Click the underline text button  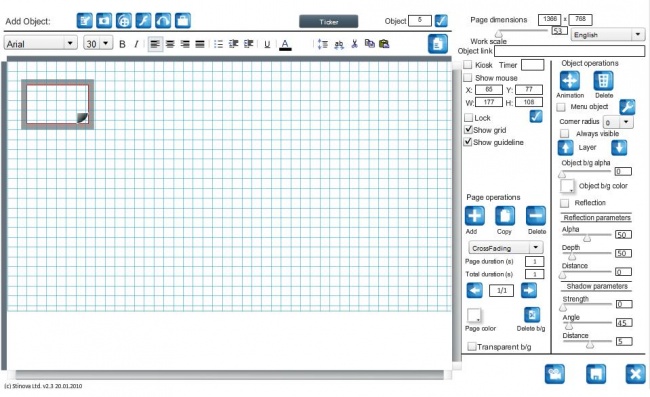pos(267,44)
